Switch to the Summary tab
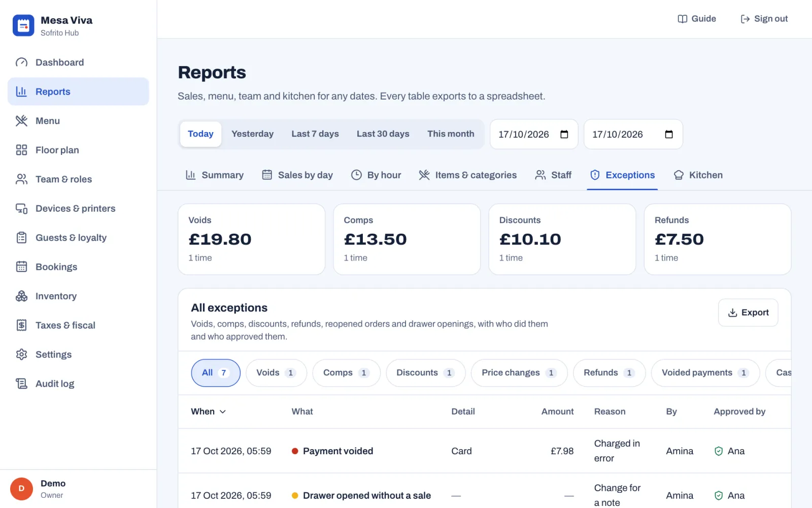 tap(215, 175)
